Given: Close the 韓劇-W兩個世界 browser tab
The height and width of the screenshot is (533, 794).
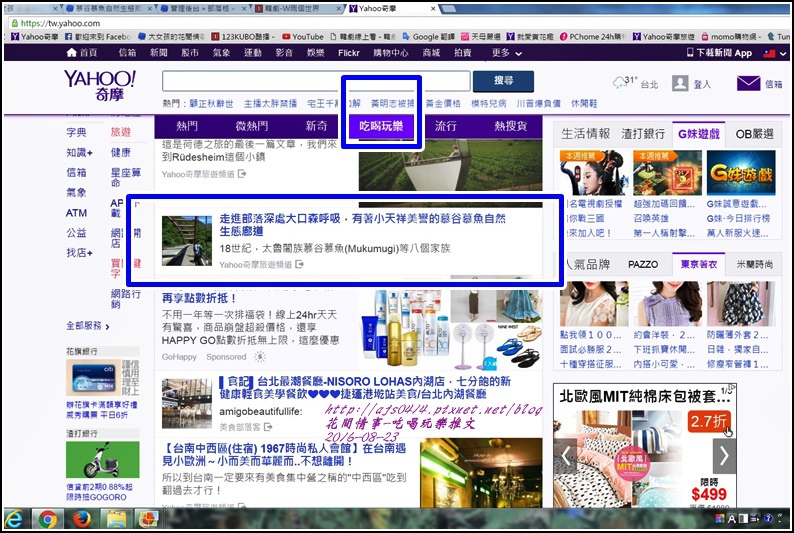Looking at the screenshot, I should pos(339,9).
